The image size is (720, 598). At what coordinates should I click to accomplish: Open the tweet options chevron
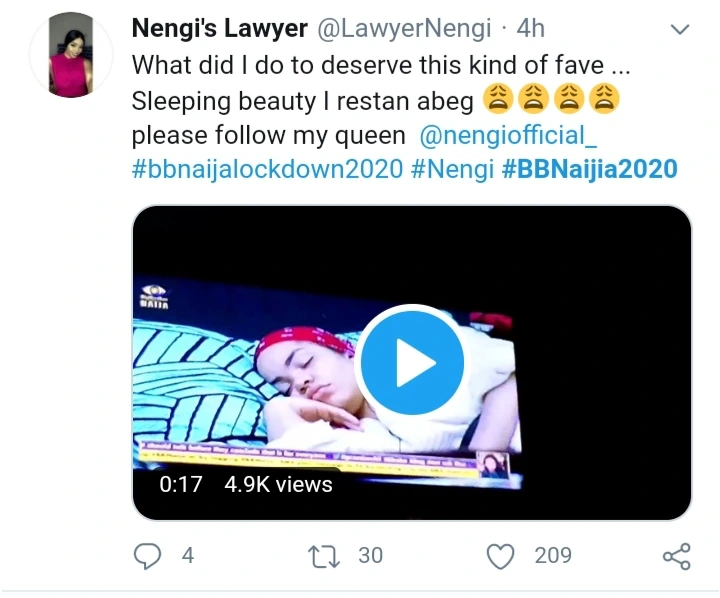(680, 30)
